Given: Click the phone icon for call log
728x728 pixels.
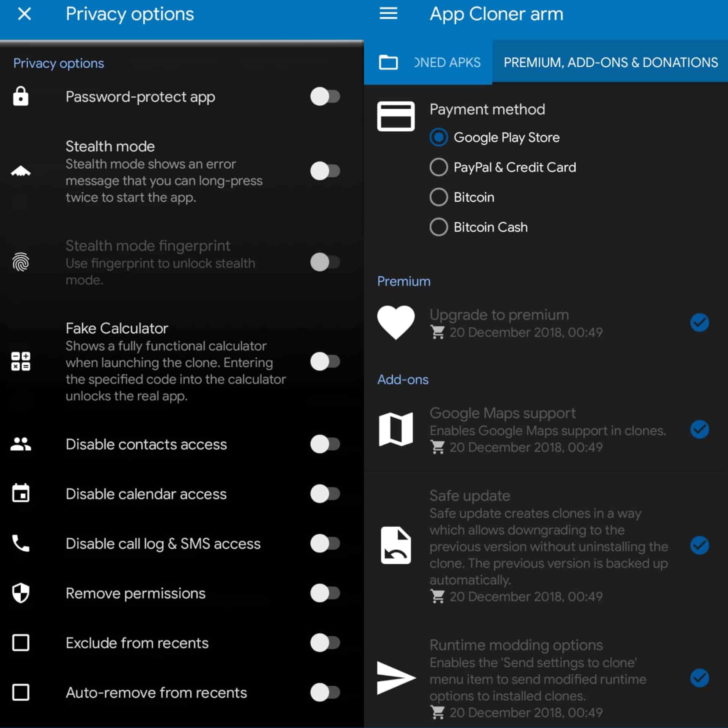Looking at the screenshot, I should [x=20, y=543].
